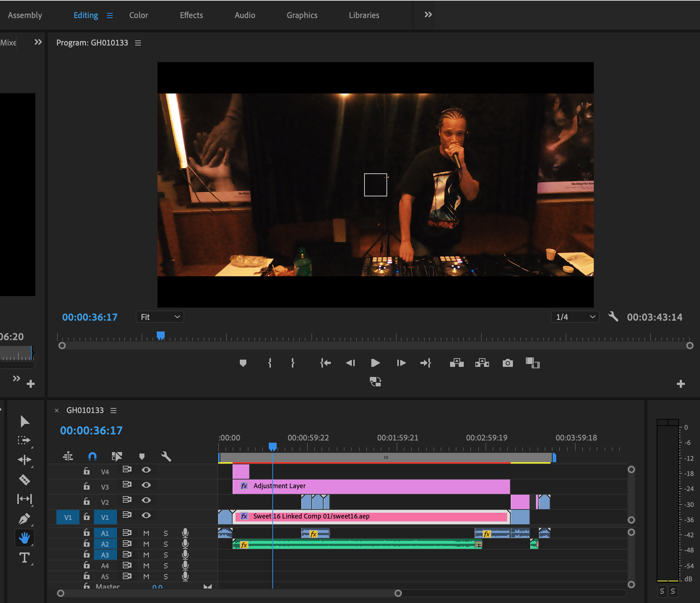Select the Razor tool
This screenshot has height=603, width=700.
pyautogui.click(x=24, y=480)
